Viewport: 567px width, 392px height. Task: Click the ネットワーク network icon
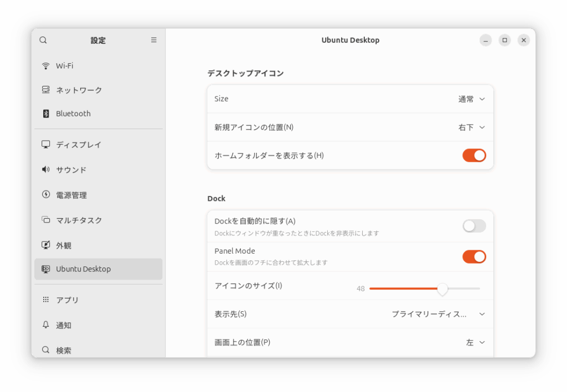(x=45, y=90)
